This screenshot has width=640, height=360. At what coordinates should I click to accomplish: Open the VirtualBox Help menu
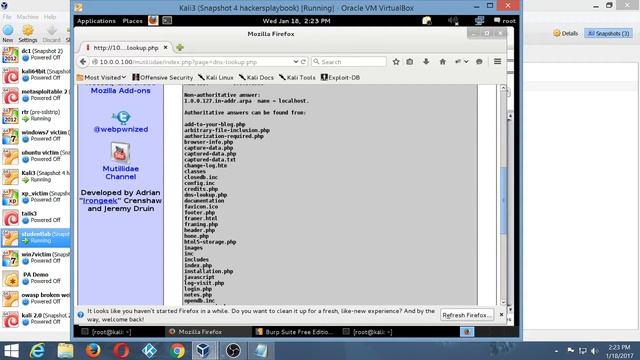coord(50,17)
